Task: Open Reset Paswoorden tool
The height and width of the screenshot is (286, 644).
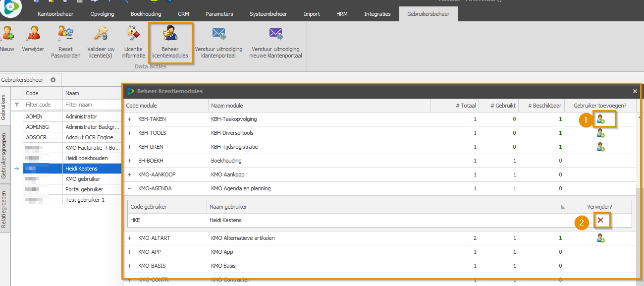Action: pos(65,34)
